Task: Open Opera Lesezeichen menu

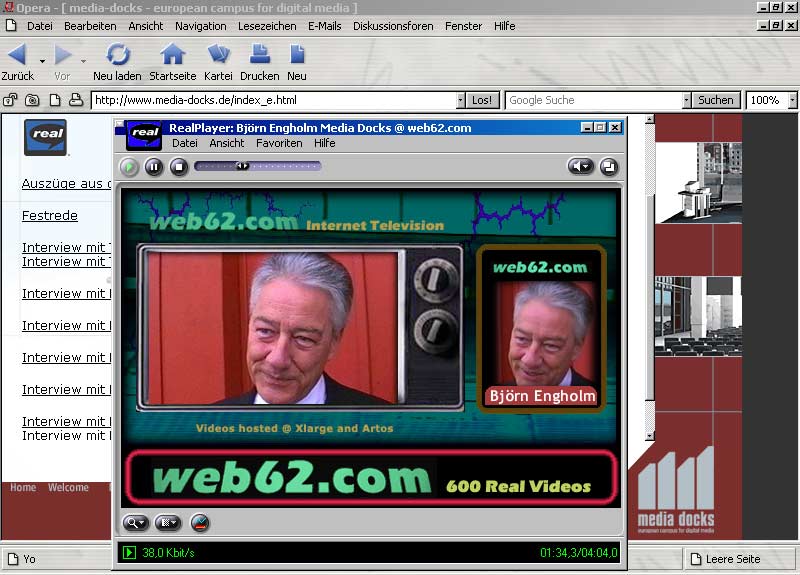Action: (267, 26)
